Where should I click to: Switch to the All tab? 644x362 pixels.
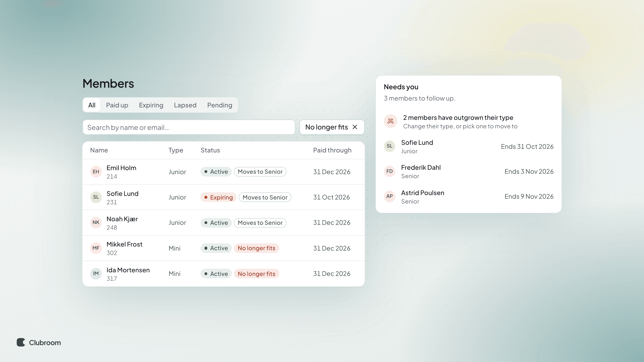92,105
